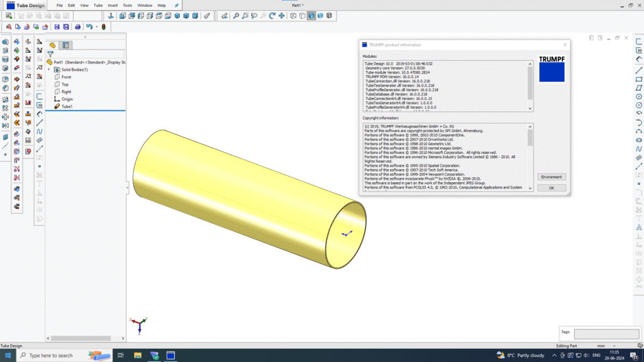Toggle the shaded with edges display mode
Screen dimensions: 644x362
(311, 16)
